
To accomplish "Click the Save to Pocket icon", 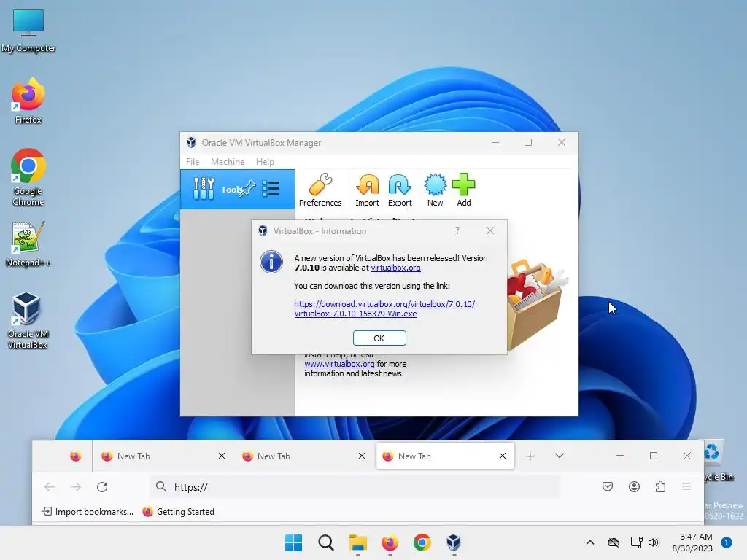I will pyautogui.click(x=608, y=486).
